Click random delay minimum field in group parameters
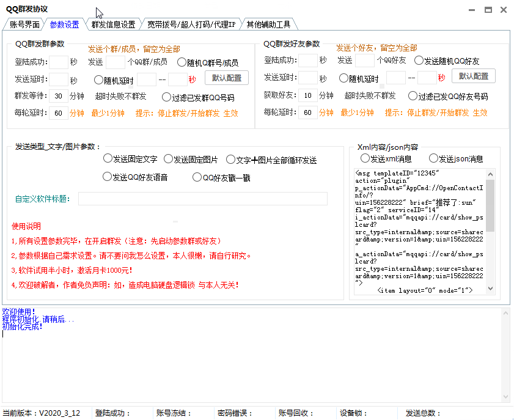514x420 pixels. (x=147, y=79)
